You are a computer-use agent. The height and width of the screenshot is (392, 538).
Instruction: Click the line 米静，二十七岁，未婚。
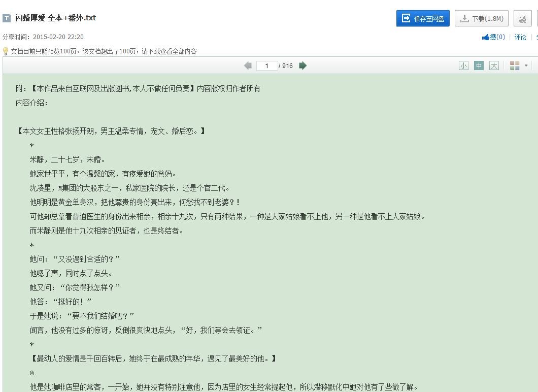tap(68, 159)
